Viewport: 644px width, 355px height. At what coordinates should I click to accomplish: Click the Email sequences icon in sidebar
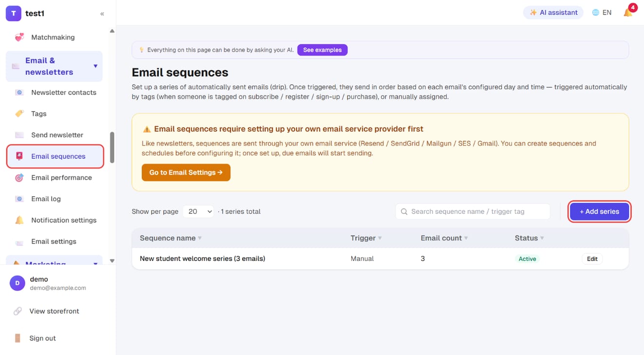(x=19, y=156)
